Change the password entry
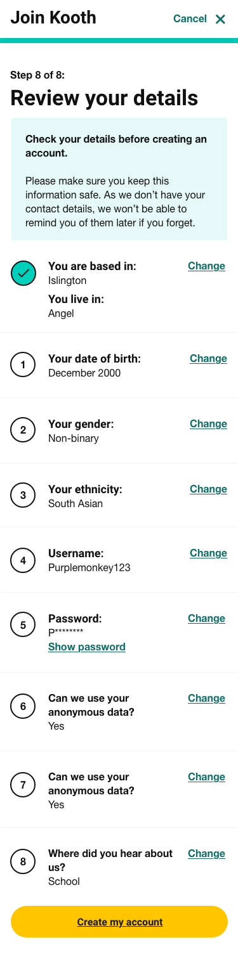Image resolution: width=238 pixels, height=980 pixels. click(206, 618)
